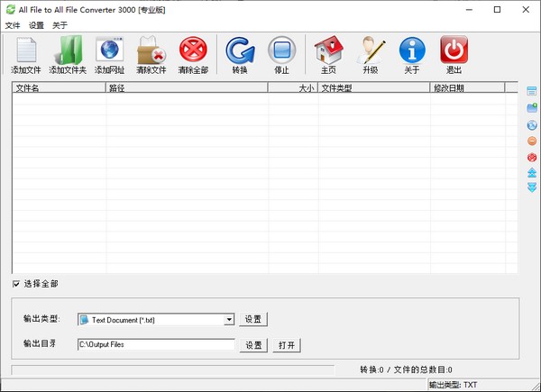Click the 输出类型: label

tap(41, 319)
